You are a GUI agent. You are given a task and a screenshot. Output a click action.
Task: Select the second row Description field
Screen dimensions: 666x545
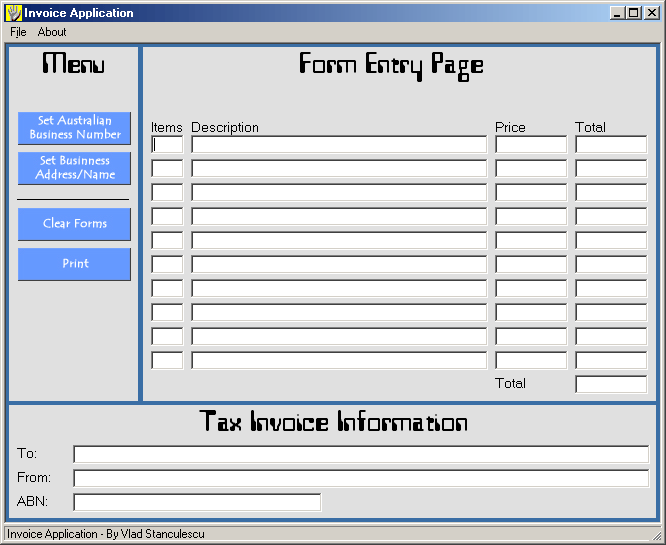pos(339,168)
